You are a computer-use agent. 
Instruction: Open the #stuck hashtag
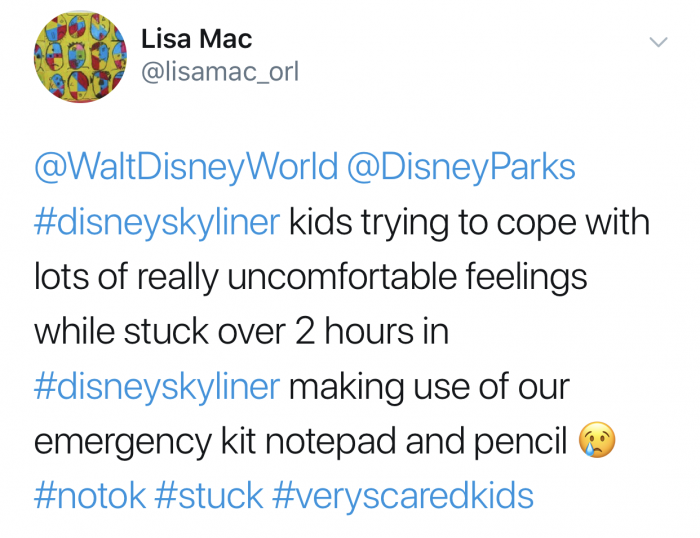tap(208, 496)
